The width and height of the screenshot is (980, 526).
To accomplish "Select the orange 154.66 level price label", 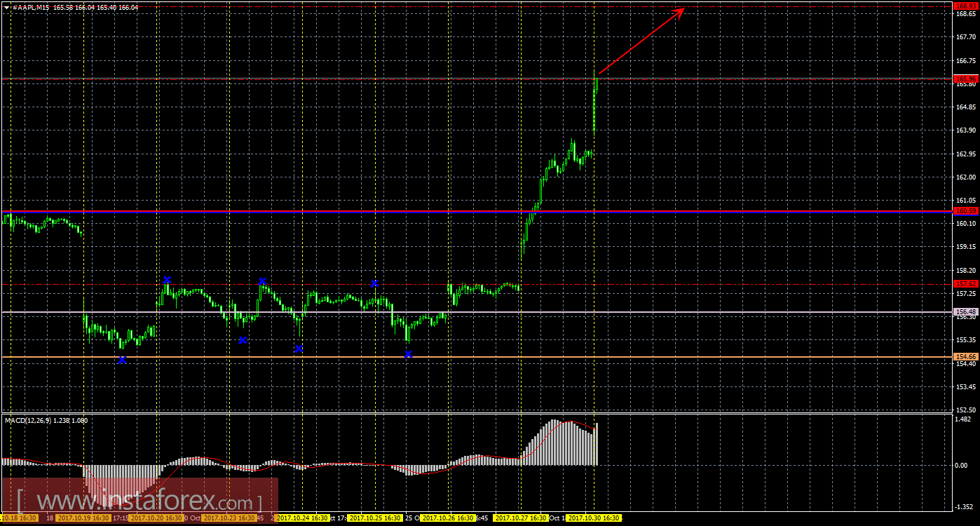I will pos(966,357).
